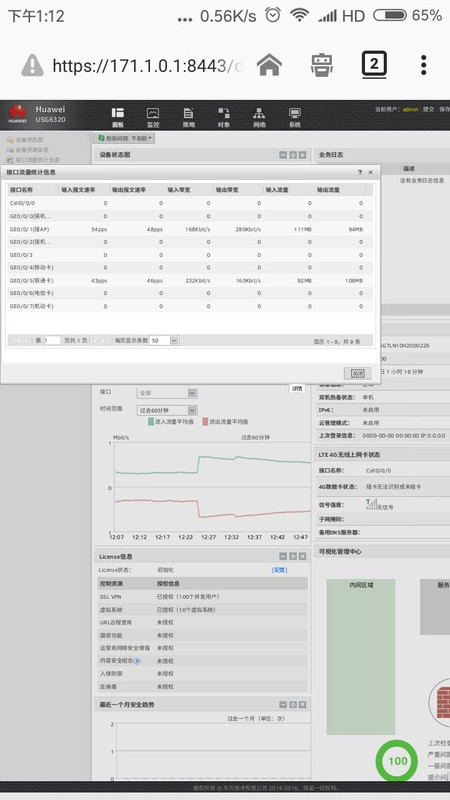Select the GE0/0/1(接AP) interface row
Screen dimensions: 450x800
click(x=190, y=229)
